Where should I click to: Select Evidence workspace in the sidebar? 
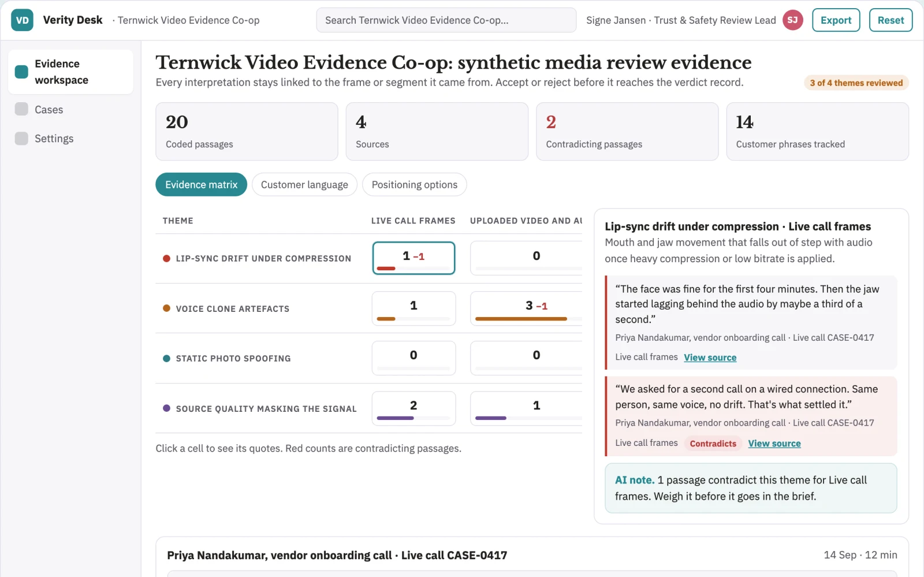click(70, 72)
